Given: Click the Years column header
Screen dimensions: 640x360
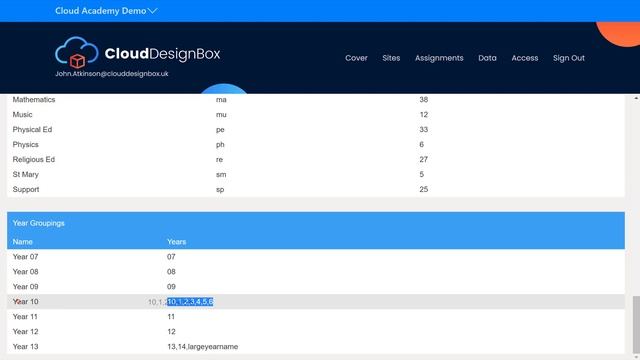Looking at the screenshot, I should click(176, 242).
